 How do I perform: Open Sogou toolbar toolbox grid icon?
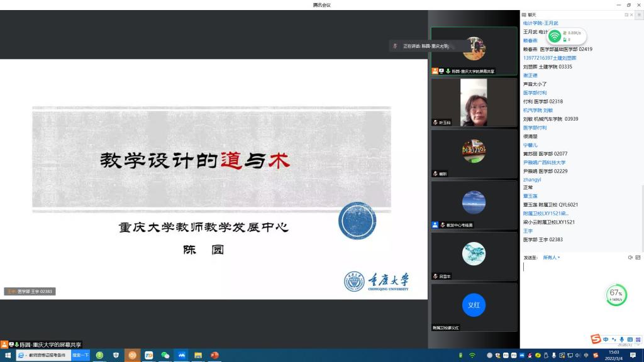click(638, 339)
